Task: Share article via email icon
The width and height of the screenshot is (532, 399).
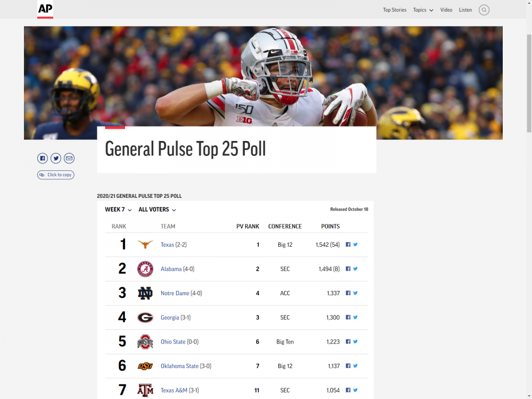Action: point(69,158)
